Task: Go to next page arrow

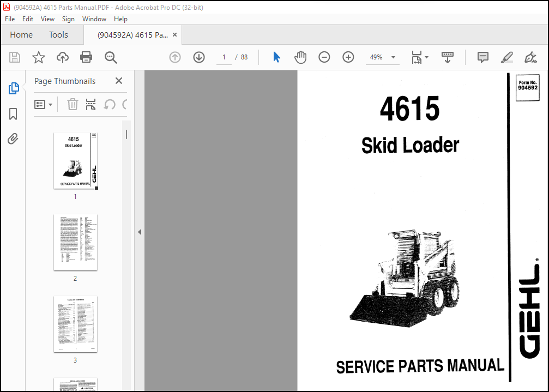Action: click(x=199, y=57)
